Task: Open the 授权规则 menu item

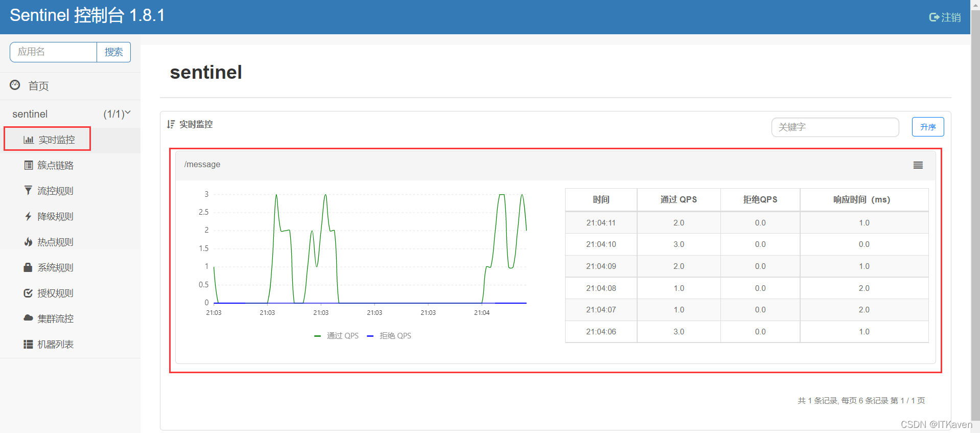Action: [x=71, y=293]
